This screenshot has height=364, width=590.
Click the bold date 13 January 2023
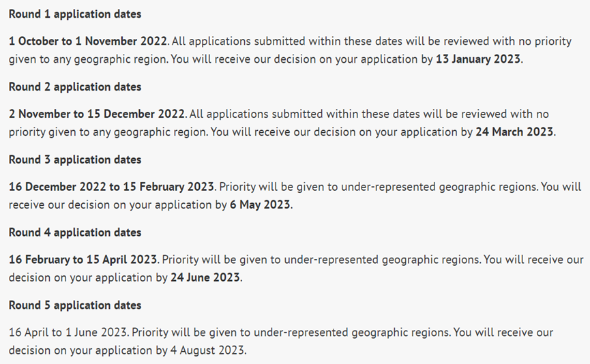click(478, 59)
